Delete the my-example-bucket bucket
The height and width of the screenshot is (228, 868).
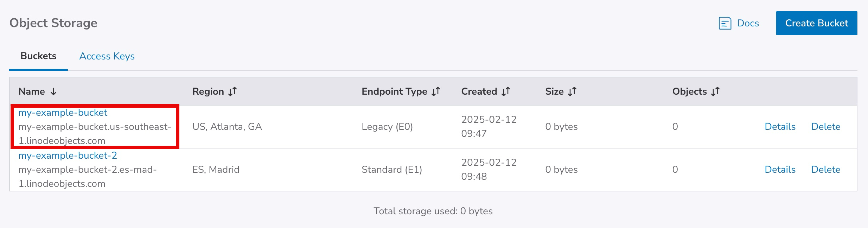[x=825, y=127]
